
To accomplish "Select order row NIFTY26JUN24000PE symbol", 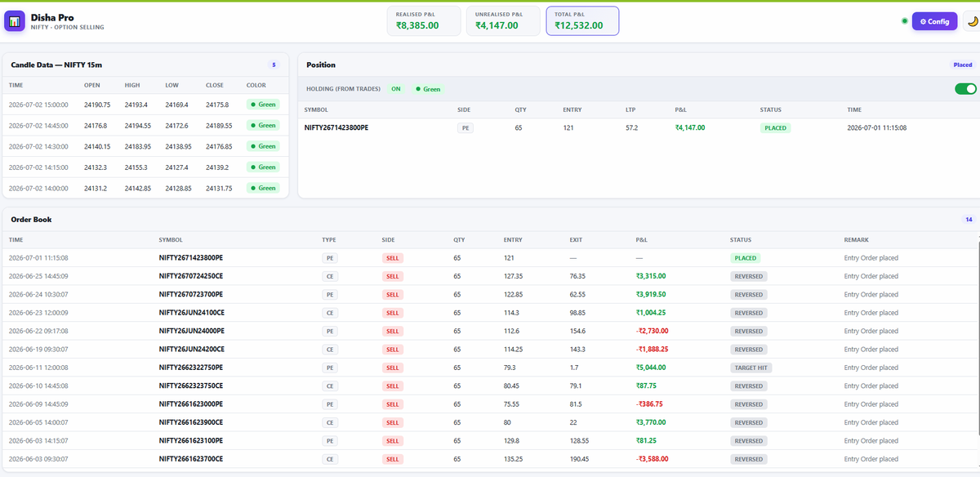I will (191, 331).
